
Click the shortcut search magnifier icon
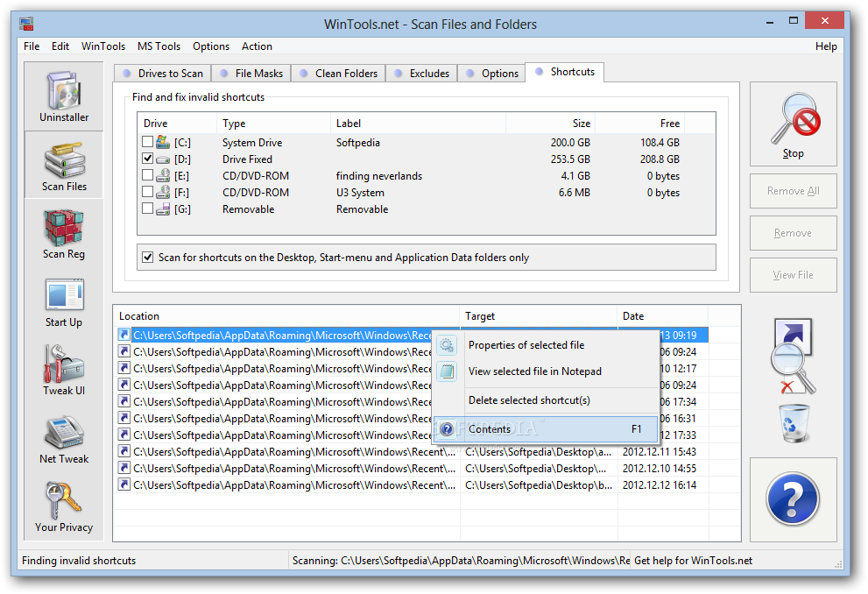[x=793, y=356]
